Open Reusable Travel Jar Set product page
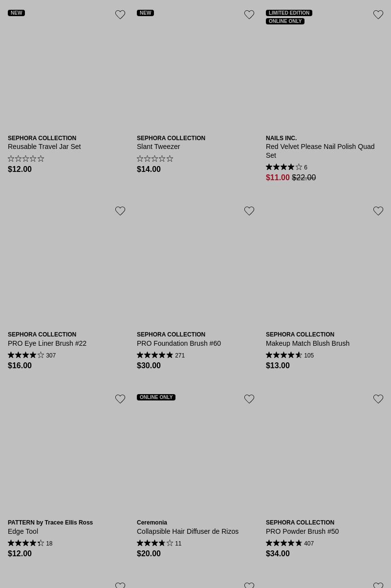The height and width of the screenshot is (588, 391). click(44, 147)
